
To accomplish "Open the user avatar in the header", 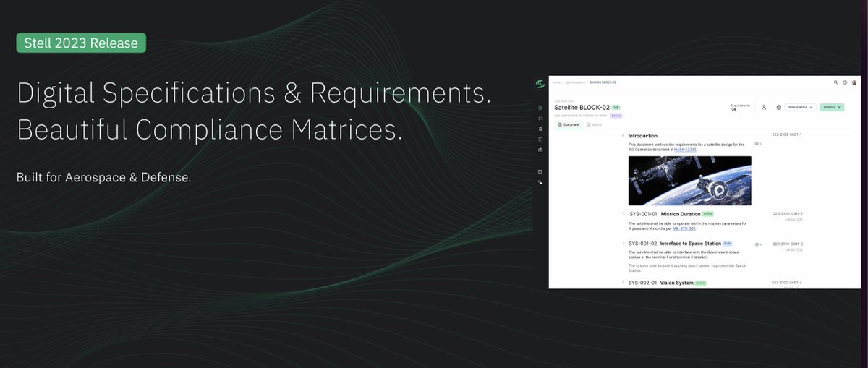I will pyautogui.click(x=854, y=82).
